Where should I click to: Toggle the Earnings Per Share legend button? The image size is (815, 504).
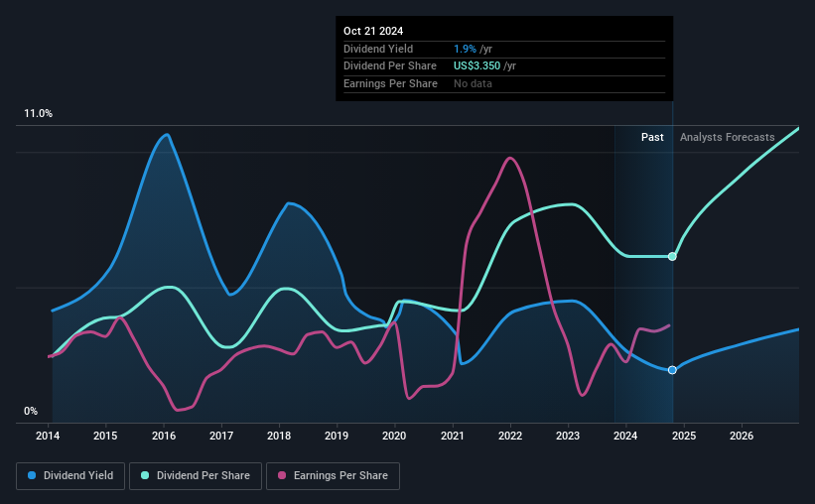[x=334, y=476]
